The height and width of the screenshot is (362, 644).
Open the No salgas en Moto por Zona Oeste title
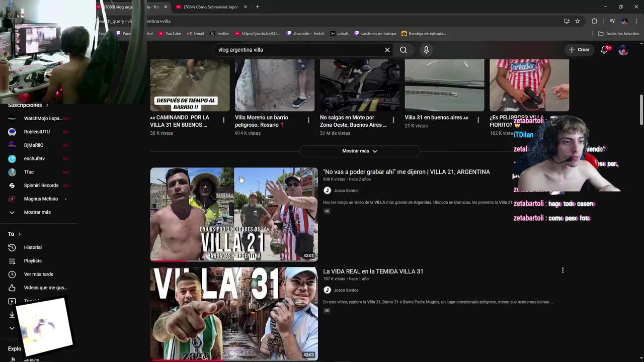click(x=353, y=121)
